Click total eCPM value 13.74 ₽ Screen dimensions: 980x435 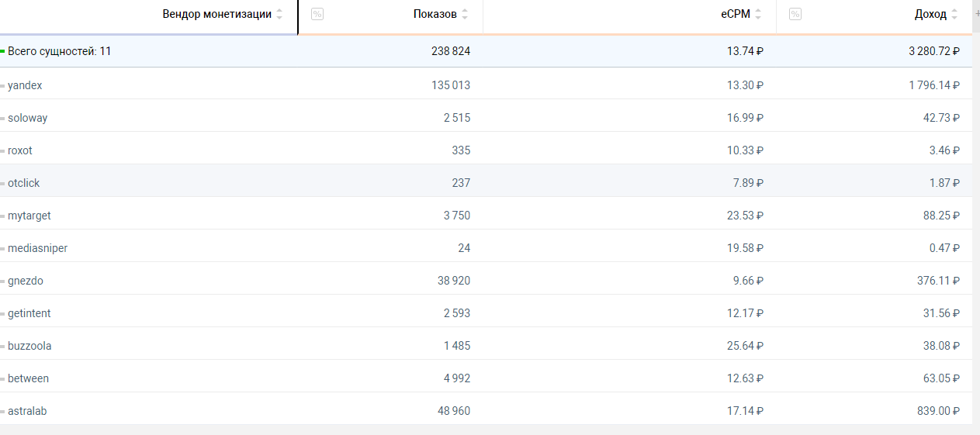click(x=746, y=51)
